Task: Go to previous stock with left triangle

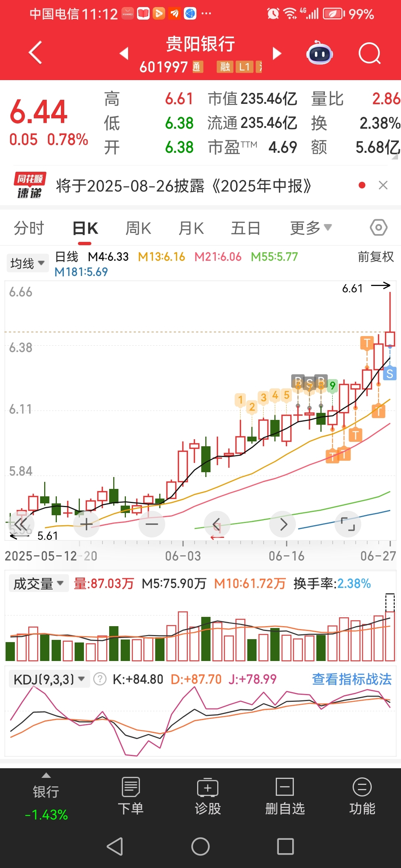Action: coord(124,53)
